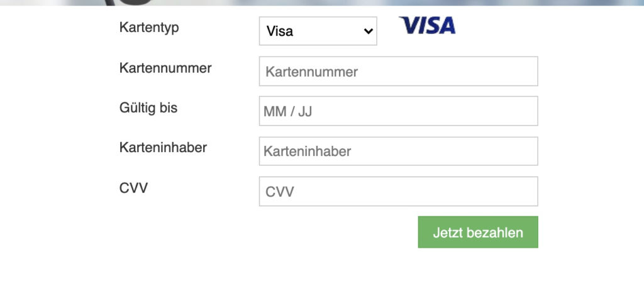This screenshot has height=281, width=644.
Task: Click the CVV label on the left
Action: tap(133, 187)
